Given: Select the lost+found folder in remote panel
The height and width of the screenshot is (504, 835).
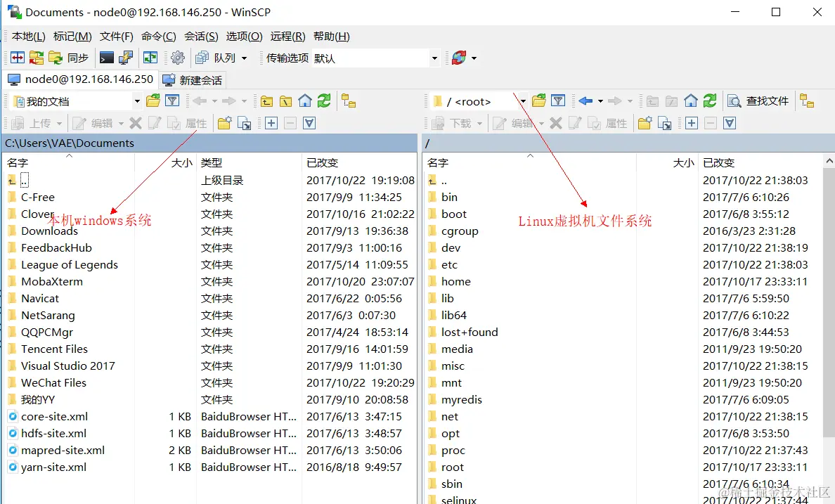Looking at the screenshot, I should [x=470, y=332].
